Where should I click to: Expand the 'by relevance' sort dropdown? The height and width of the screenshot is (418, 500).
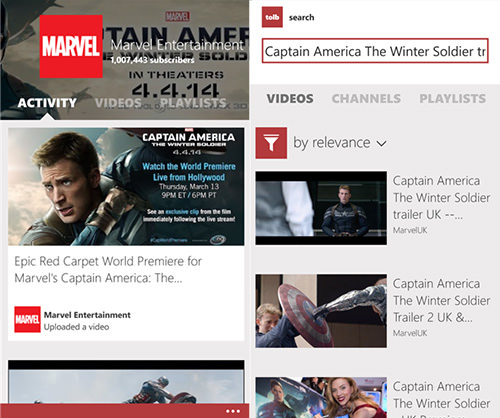(x=339, y=143)
